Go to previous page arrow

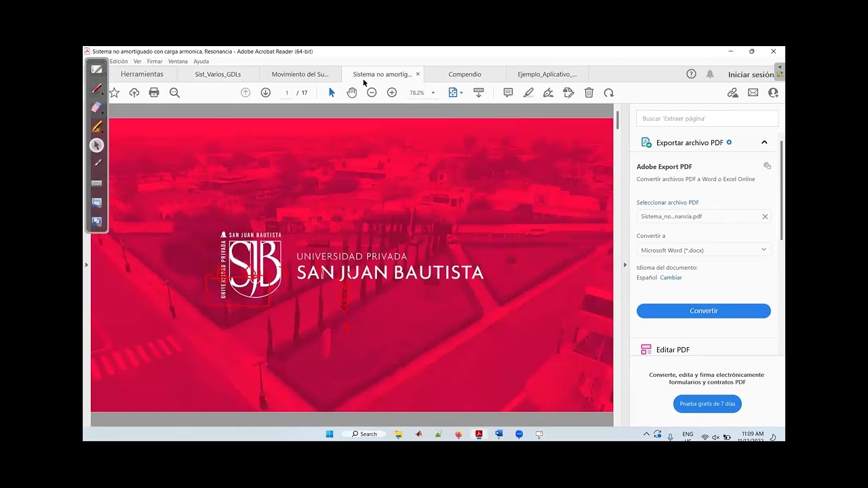[x=245, y=93]
